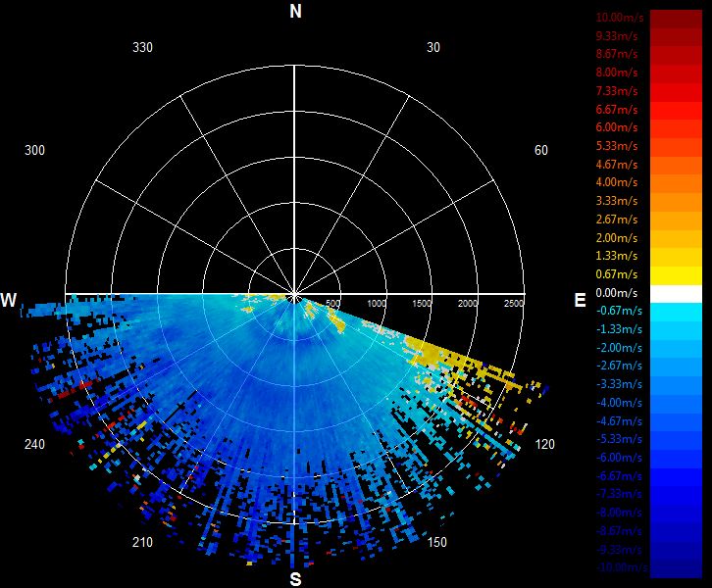Click the 4.67m/s legend label
Screen dimensions: 712x588
[x=617, y=165]
